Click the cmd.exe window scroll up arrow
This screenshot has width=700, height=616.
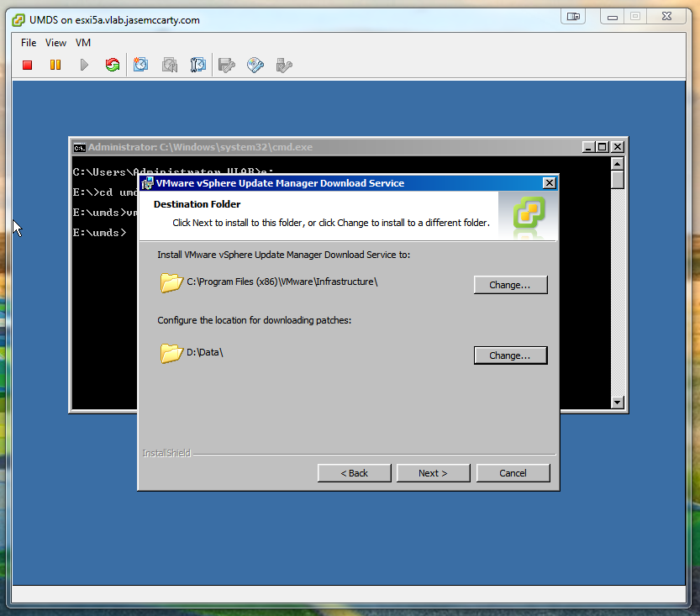point(618,164)
